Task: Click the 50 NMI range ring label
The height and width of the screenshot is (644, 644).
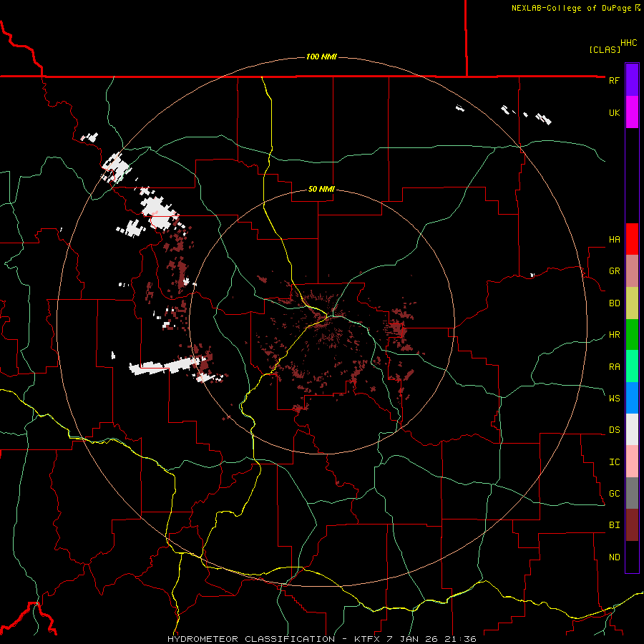Action: pos(321,189)
